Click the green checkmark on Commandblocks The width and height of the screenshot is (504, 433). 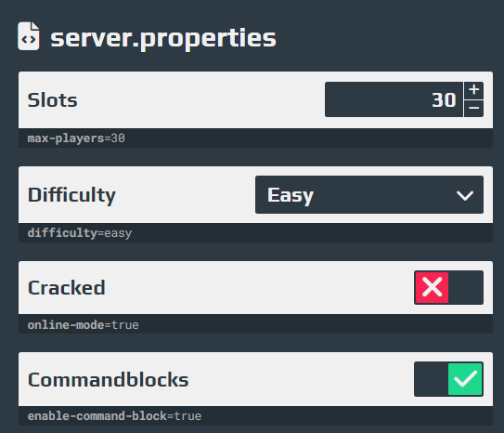[465, 379]
